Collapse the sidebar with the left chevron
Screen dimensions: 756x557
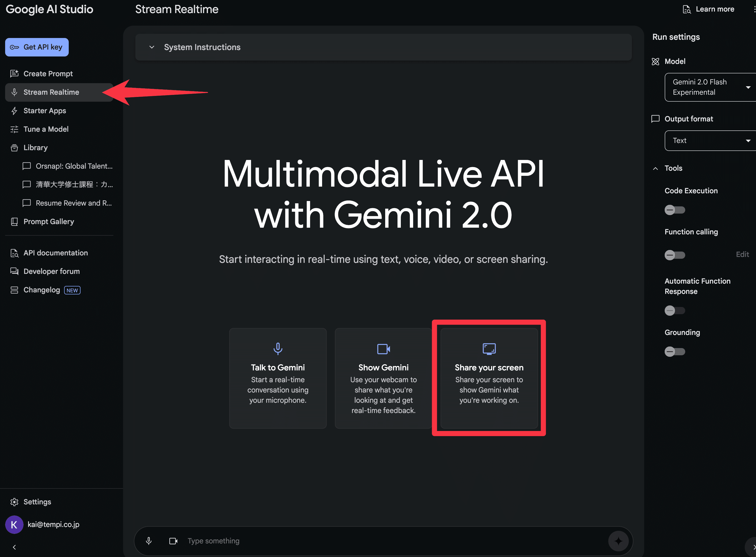coord(14,547)
